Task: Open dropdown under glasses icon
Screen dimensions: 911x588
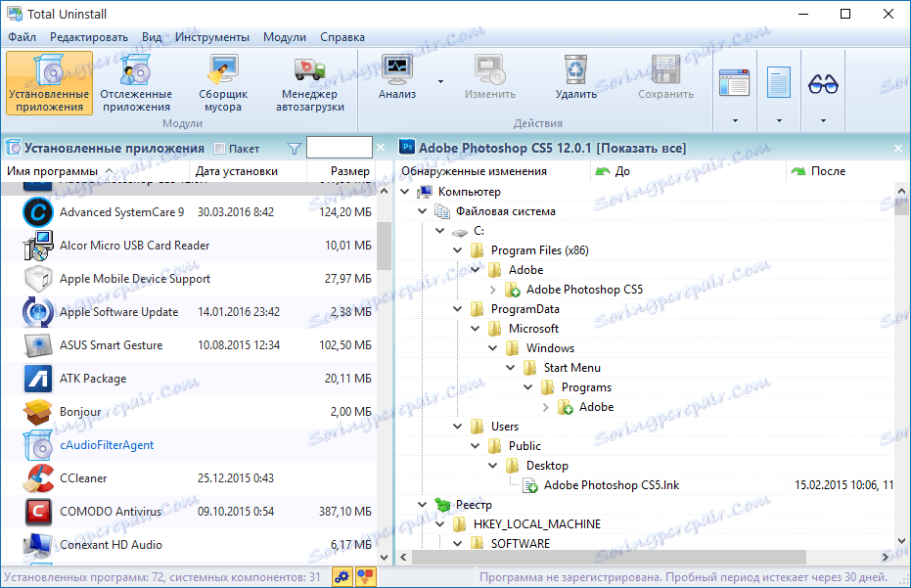Action: coord(823,121)
